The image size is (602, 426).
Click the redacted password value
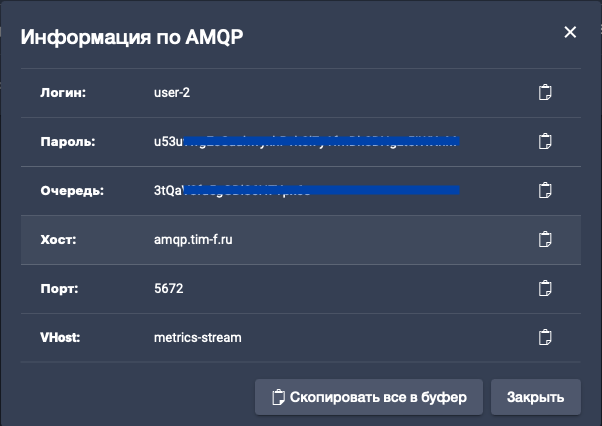pyautogui.click(x=300, y=142)
